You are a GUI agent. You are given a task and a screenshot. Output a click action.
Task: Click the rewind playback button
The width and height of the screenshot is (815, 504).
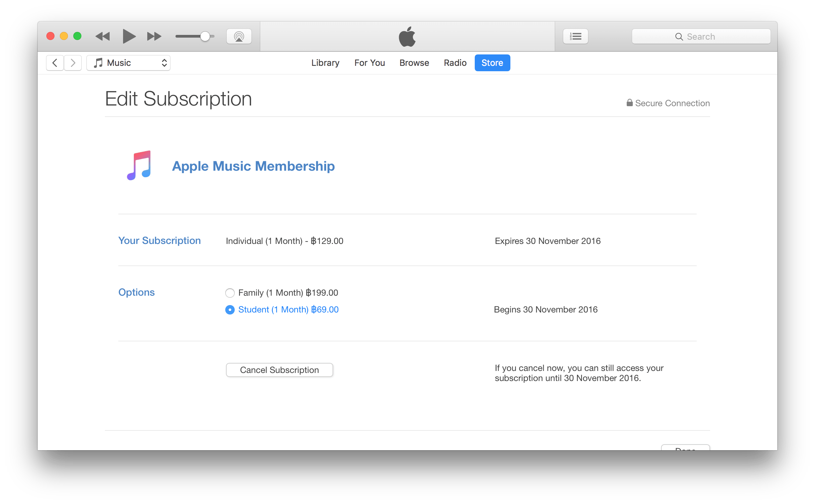coord(103,36)
